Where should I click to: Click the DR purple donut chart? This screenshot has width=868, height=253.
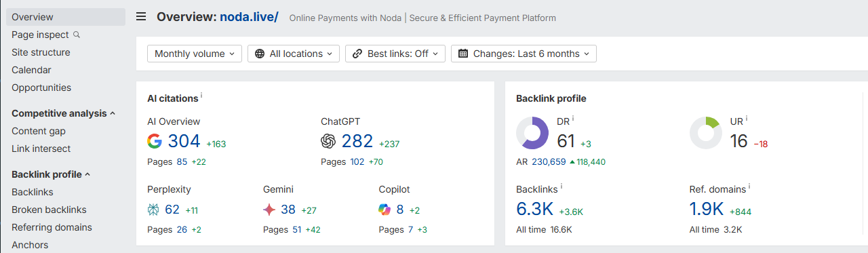coord(532,133)
